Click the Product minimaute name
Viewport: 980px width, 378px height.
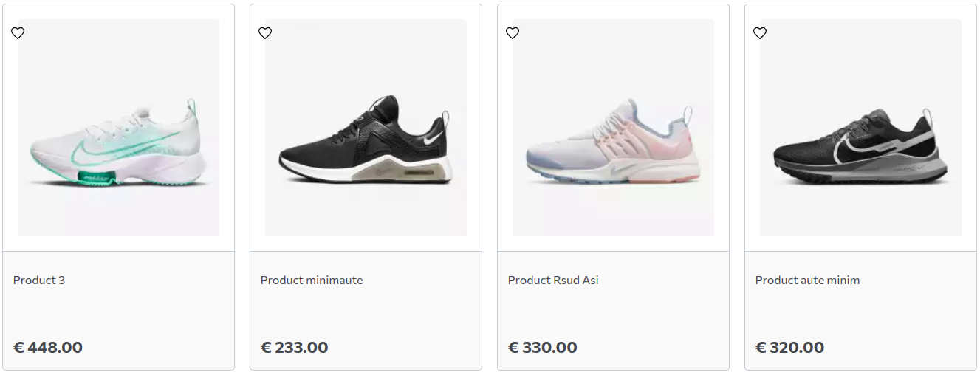[312, 281]
